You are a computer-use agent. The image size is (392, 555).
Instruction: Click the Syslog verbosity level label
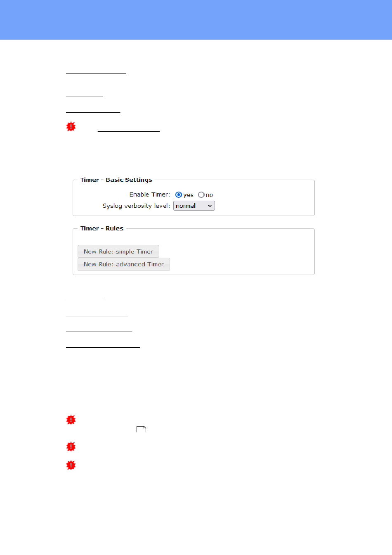(x=136, y=206)
